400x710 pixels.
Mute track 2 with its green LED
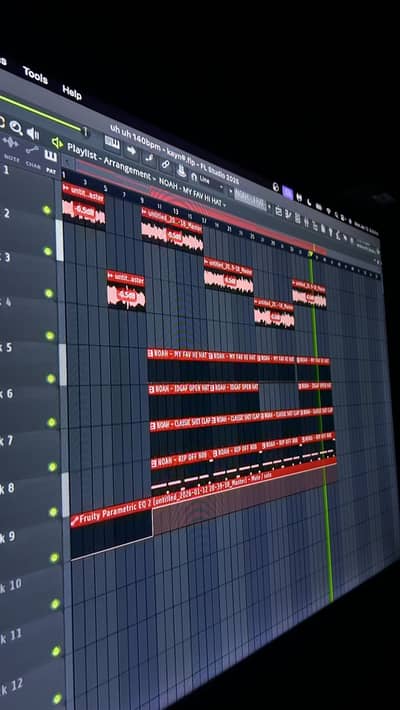[47, 251]
